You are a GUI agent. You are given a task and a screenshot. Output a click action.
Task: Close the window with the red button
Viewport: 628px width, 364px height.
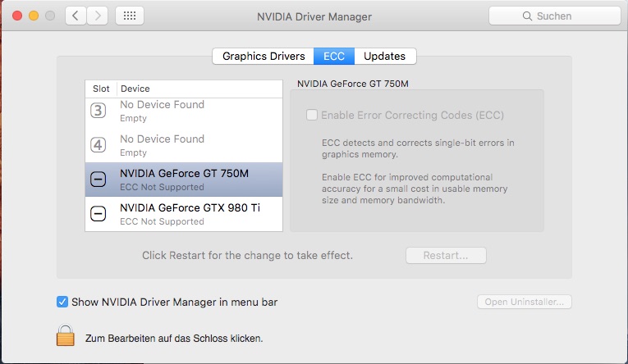click(x=17, y=16)
